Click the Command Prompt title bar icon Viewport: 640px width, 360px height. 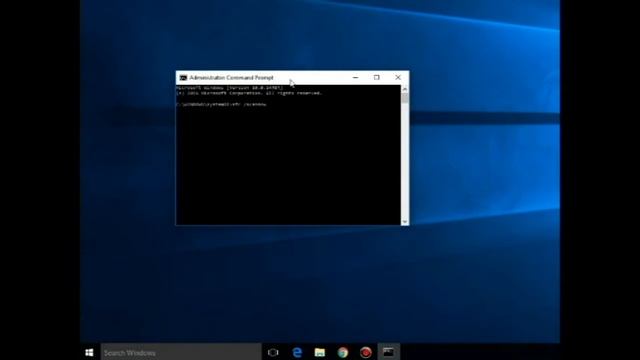[183, 78]
